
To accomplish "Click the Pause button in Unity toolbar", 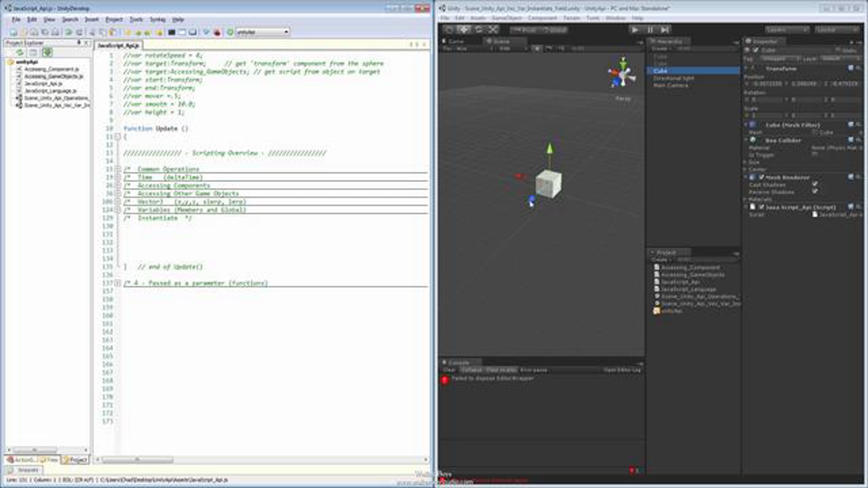I will click(650, 30).
